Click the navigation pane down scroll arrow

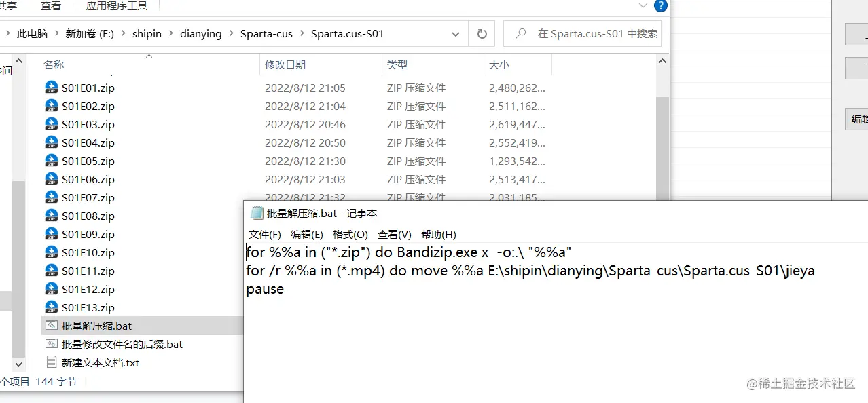click(19, 364)
